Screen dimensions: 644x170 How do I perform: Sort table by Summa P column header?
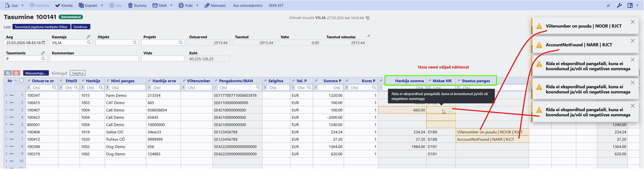[332, 81]
